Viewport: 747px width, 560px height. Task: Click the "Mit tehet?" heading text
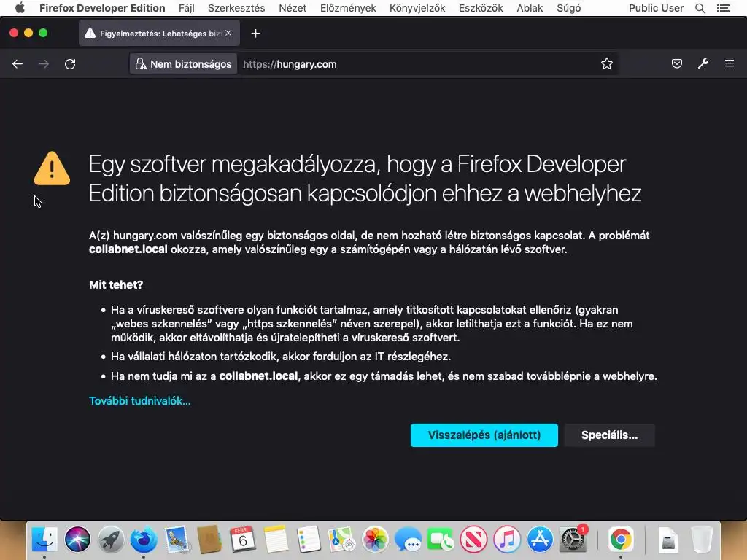click(x=116, y=285)
